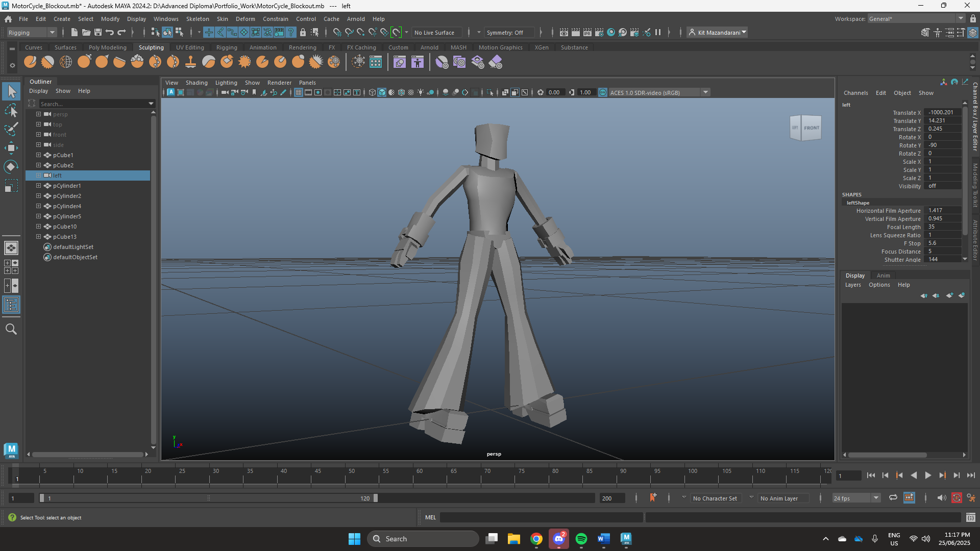This screenshot has height=551, width=980.
Task: Click the Undo icon
Action: pos(110,32)
